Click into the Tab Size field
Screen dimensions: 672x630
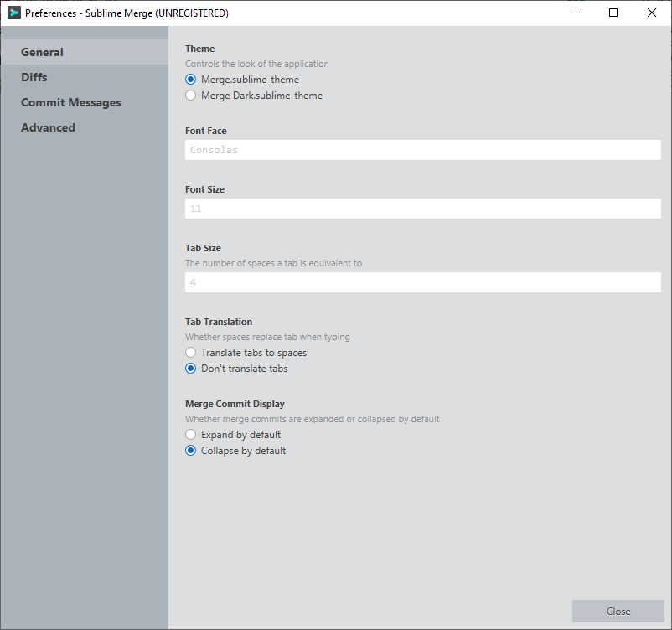coord(422,282)
